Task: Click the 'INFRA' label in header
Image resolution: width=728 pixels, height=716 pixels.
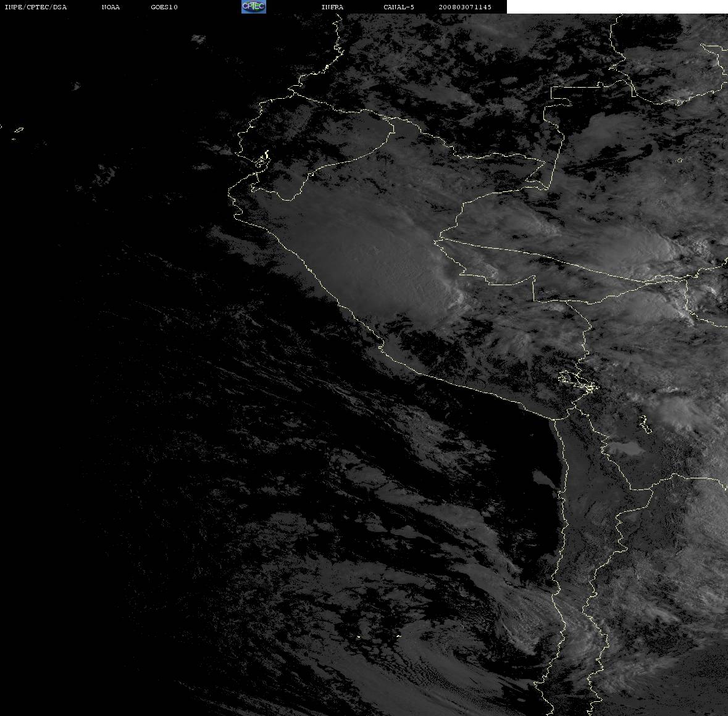Action: [x=332, y=7]
